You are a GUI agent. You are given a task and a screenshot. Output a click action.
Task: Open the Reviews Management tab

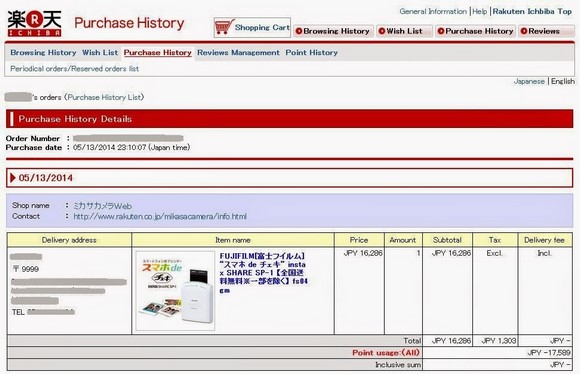[238, 53]
